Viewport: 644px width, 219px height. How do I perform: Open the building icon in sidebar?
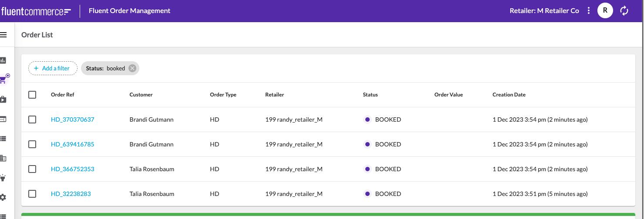click(3, 158)
